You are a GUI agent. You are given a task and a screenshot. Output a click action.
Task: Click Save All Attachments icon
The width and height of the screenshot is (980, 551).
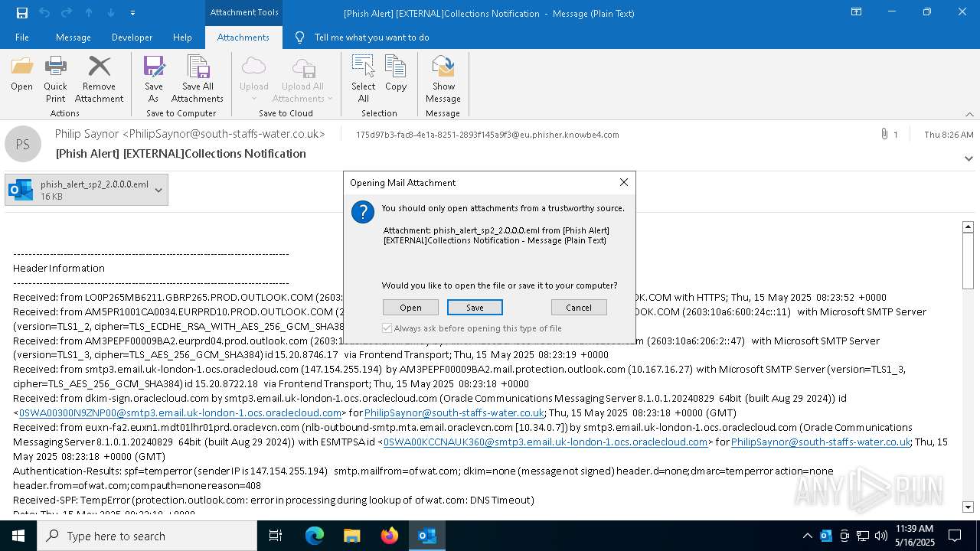pyautogui.click(x=198, y=80)
